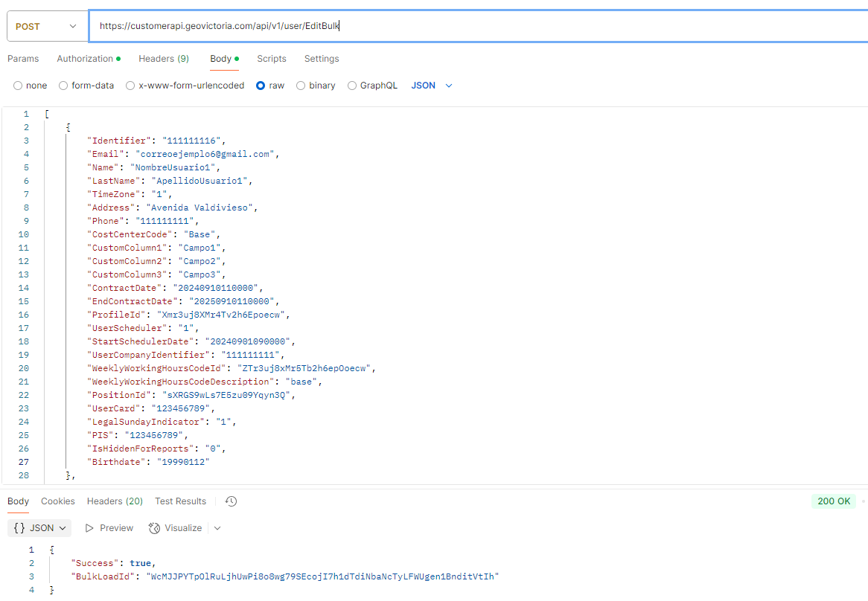Open the request Headers (9) tab
Image resolution: width=868 pixels, height=601 pixels.
click(x=163, y=59)
